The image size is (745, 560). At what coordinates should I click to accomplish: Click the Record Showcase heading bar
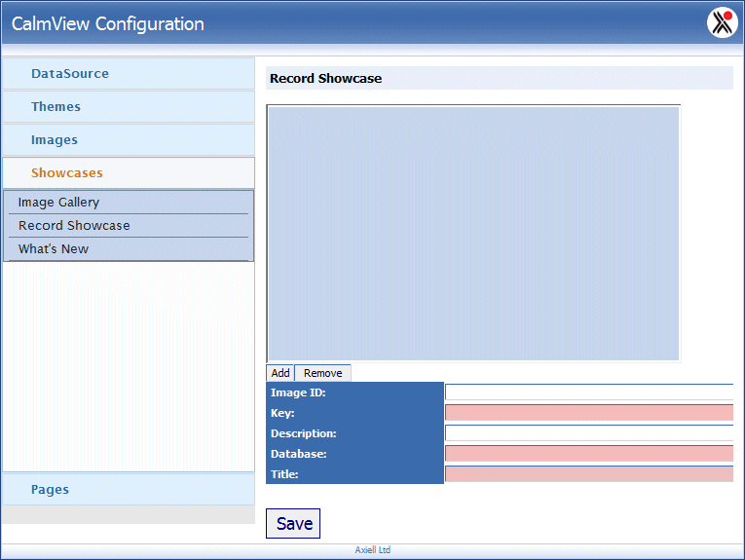(499, 79)
